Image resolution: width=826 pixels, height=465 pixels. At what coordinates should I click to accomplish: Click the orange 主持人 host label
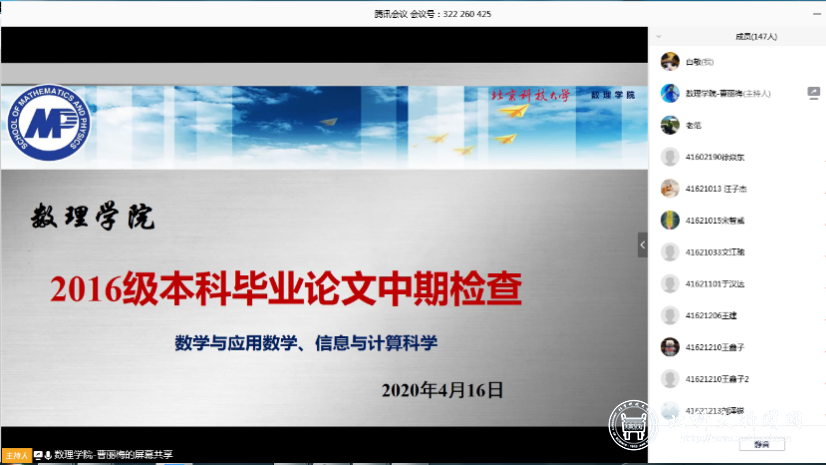tap(17, 454)
